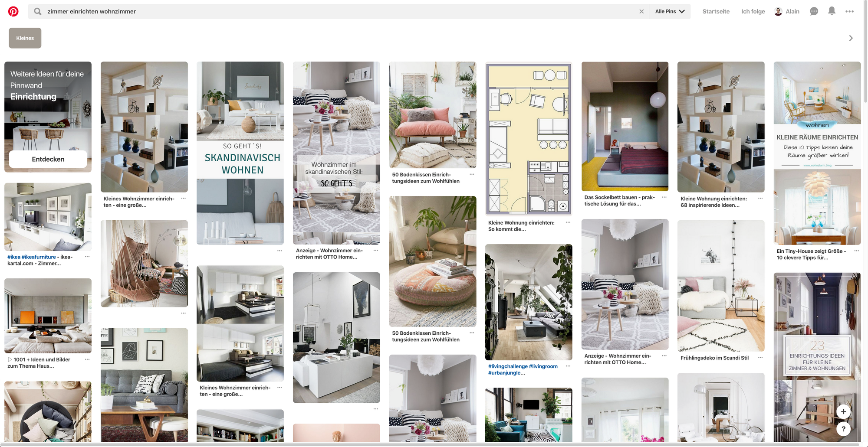
Task: Open the Weitere Ideen Einrichtung board card
Action: (48, 117)
